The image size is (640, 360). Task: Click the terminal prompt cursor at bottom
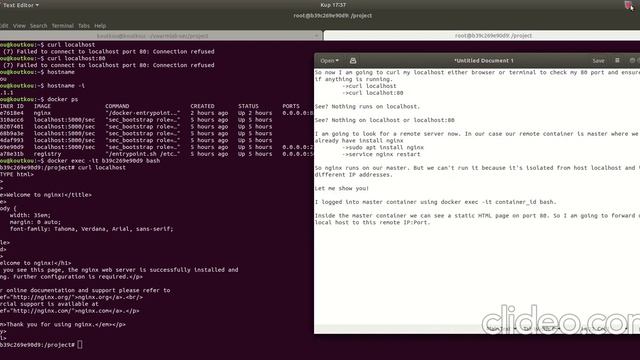click(80, 345)
